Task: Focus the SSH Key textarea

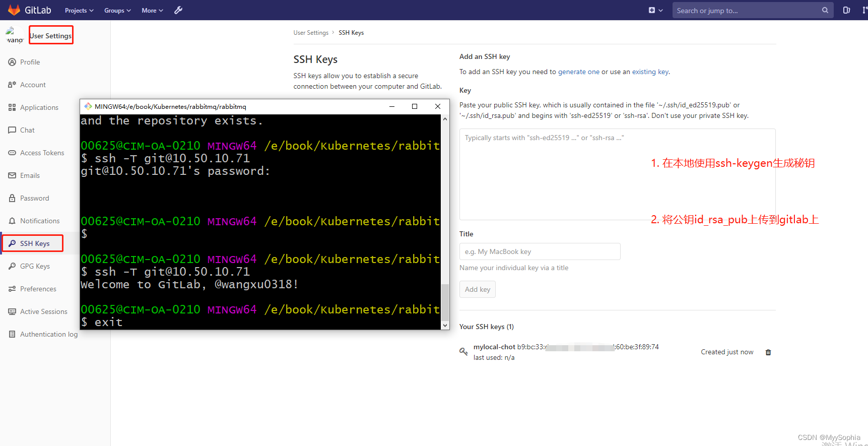Action: click(618, 174)
